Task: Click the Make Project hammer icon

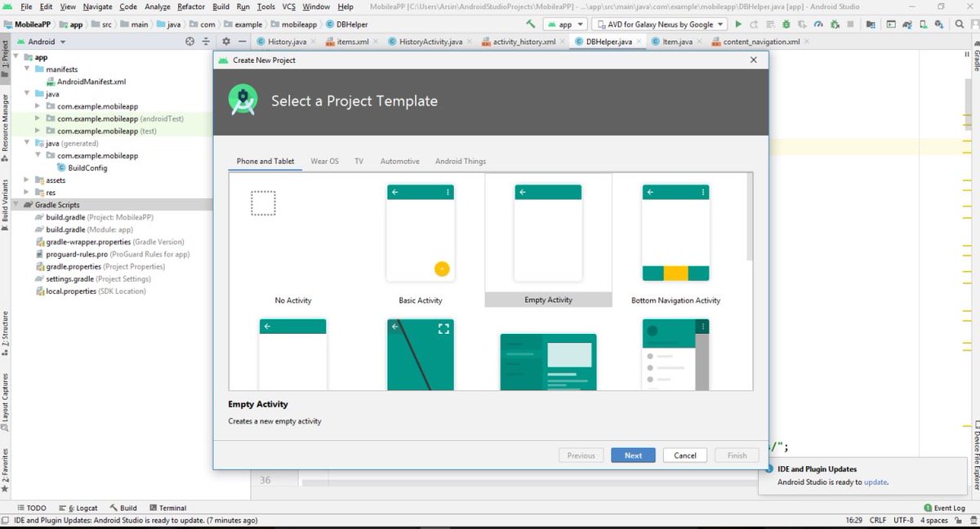Action: point(531,24)
